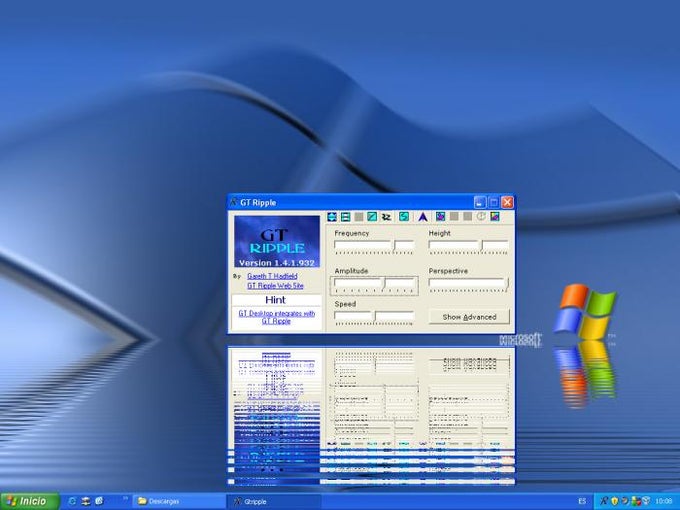Click the dark blue arrowhead toolbar icon
This screenshot has height=510, width=680.
pos(423,216)
